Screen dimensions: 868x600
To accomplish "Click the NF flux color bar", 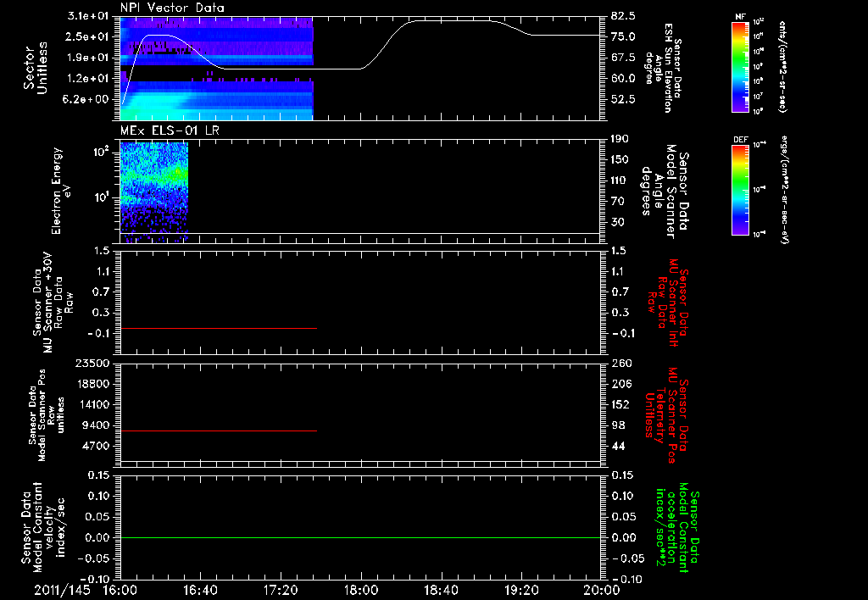I will point(741,66).
